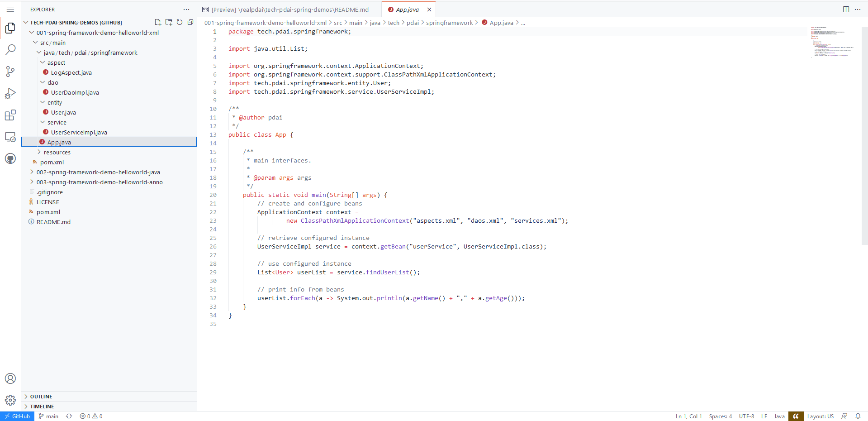Screen dimensions: 868x421
Task: Open the notifications bell in status bar
Action: pyautogui.click(x=858, y=416)
